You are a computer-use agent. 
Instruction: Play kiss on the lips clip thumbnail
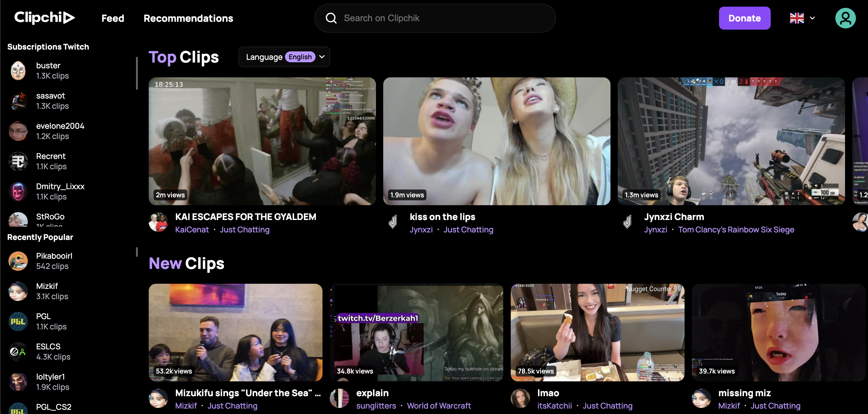tap(497, 141)
